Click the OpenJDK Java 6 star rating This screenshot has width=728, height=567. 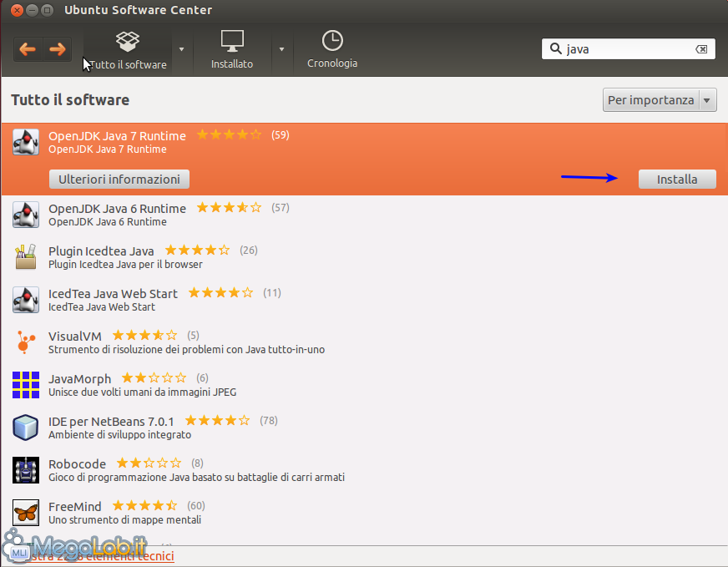tap(229, 208)
